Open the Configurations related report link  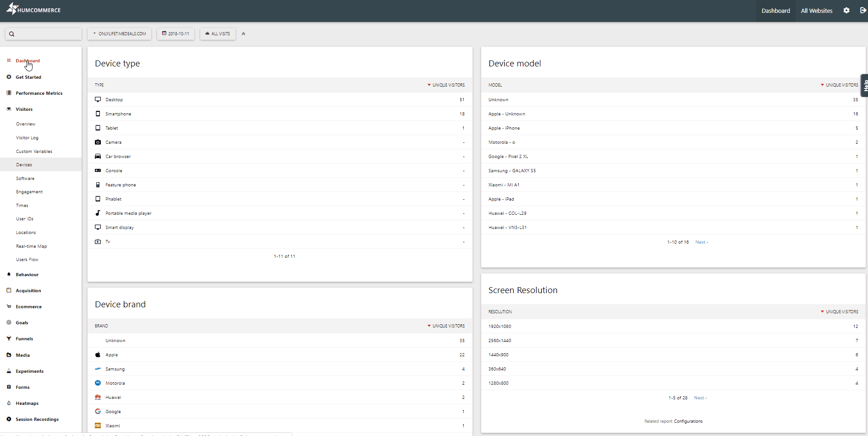688,421
